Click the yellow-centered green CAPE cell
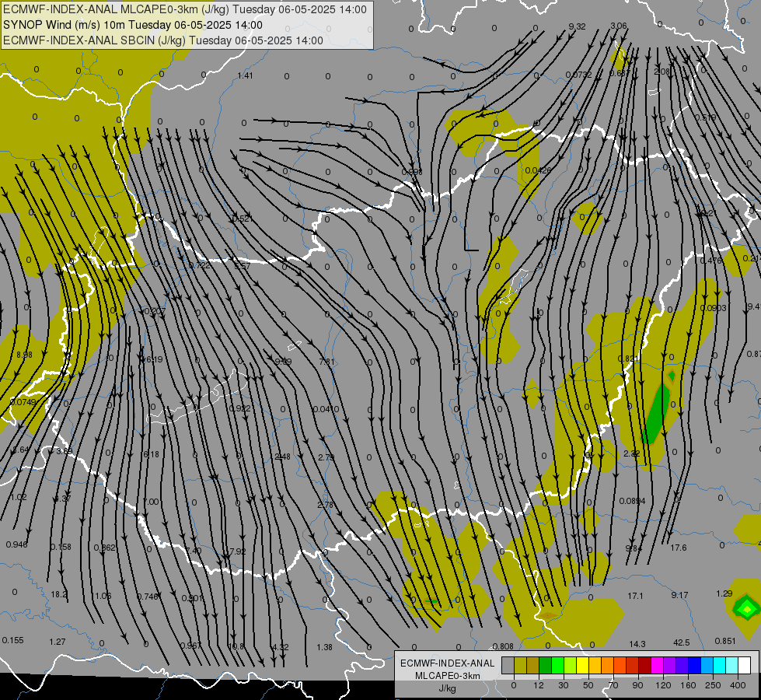Viewport: 761px width, 700px height. pos(747,609)
